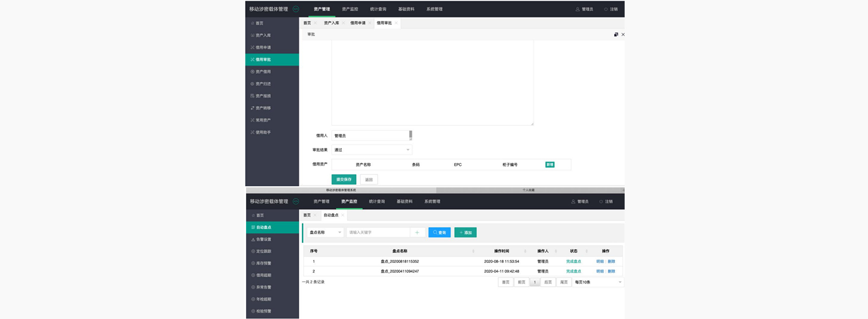Click the 借用人 field showing 管理员
The height and width of the screenshot is (319, 868).
click(x=372, y=135)
